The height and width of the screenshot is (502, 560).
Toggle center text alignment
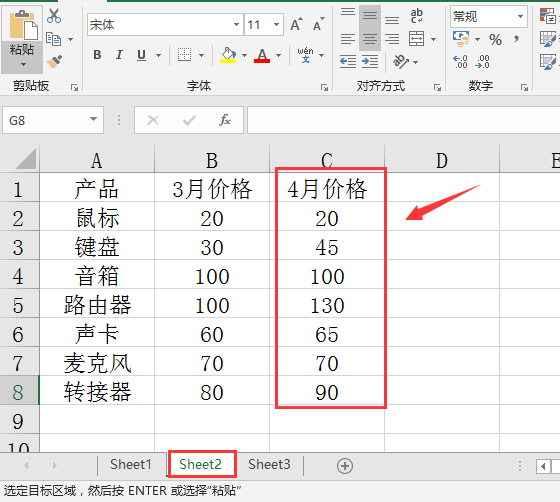coord(370,39)
